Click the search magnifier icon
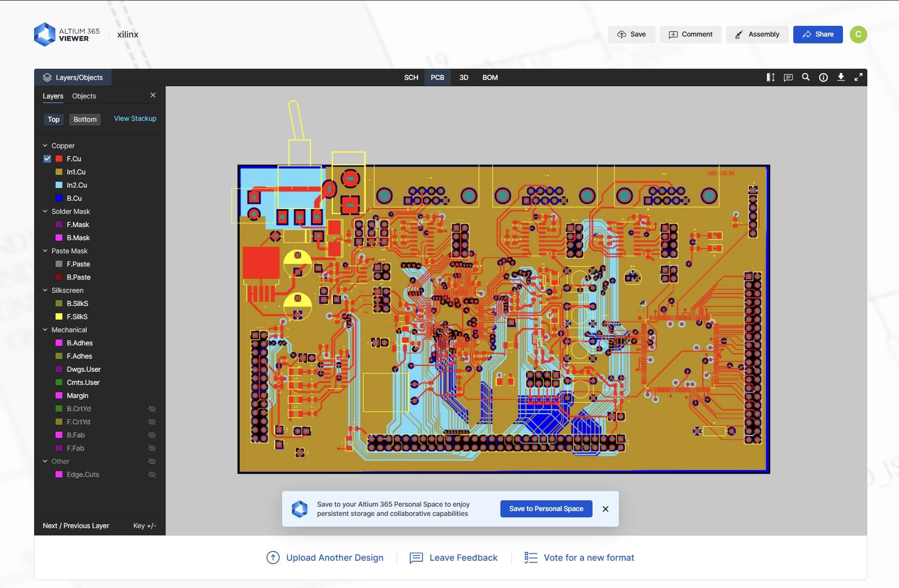 [805, 77]
